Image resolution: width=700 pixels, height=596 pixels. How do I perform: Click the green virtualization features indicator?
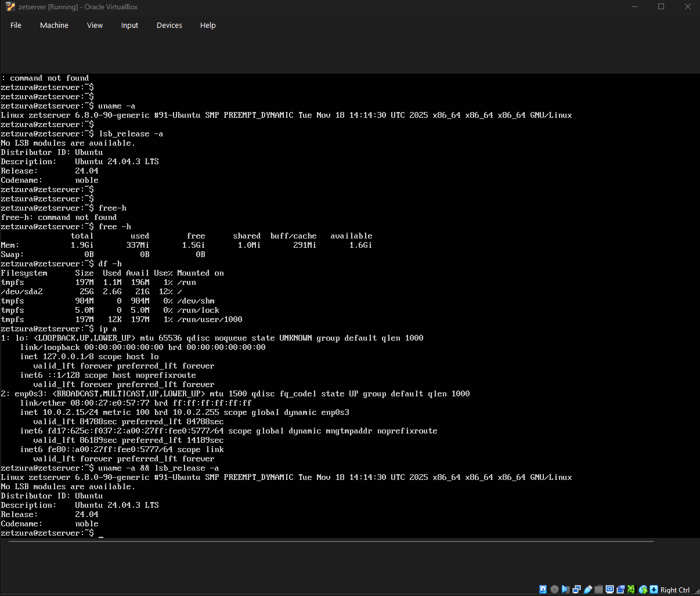click(631, 589)
